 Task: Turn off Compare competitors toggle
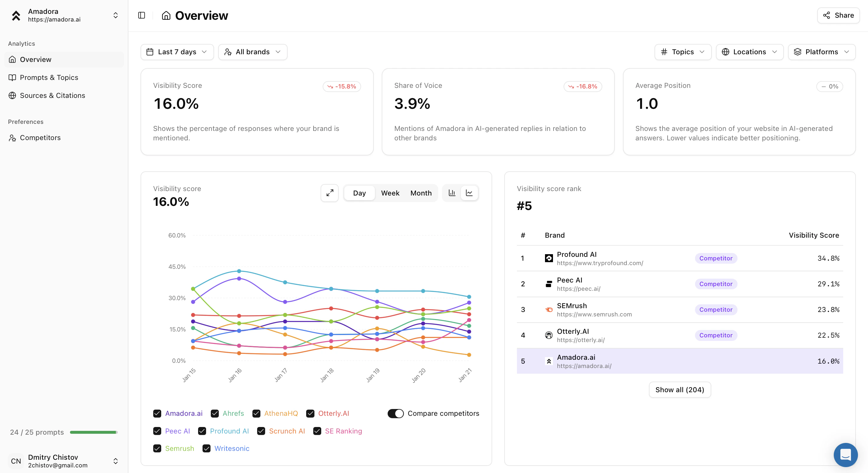pos(395,413)
